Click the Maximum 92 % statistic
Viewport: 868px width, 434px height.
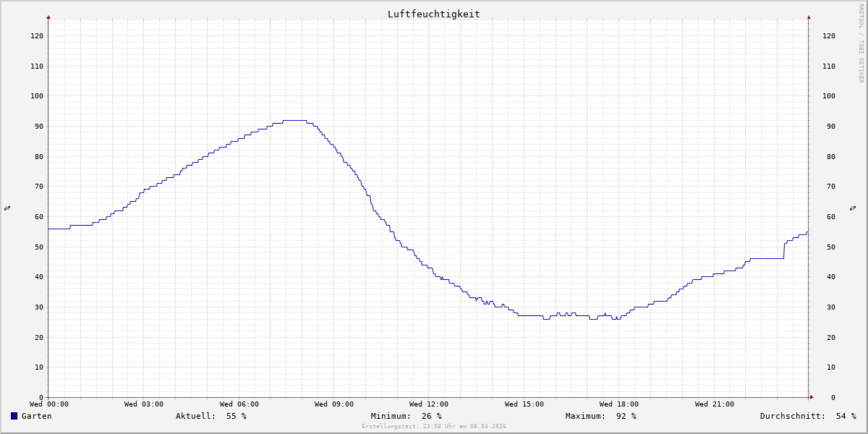600,416
